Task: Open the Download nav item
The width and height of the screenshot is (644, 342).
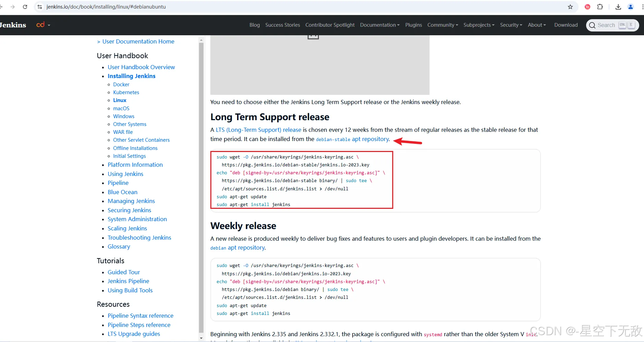Action: [566, 25]
